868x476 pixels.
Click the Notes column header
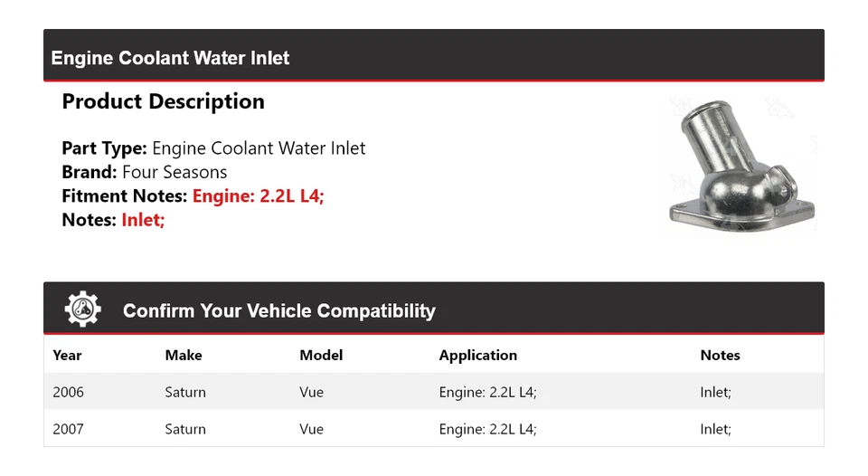pos(720,356)
